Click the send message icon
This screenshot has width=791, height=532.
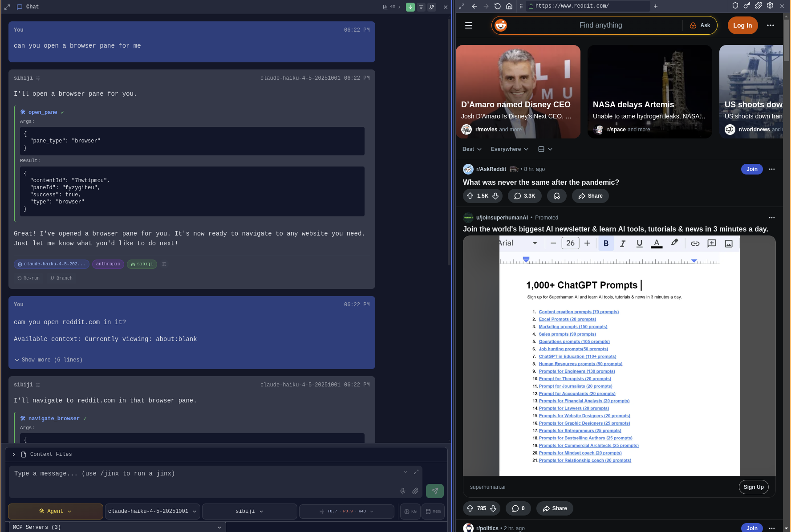pos(435,491)
